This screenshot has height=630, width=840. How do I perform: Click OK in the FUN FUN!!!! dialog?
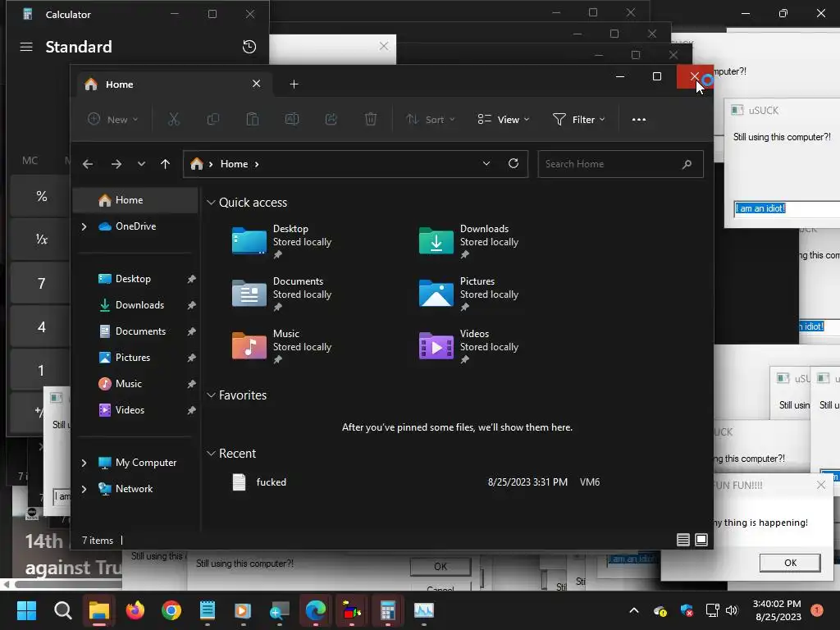(x=790, y=563)
